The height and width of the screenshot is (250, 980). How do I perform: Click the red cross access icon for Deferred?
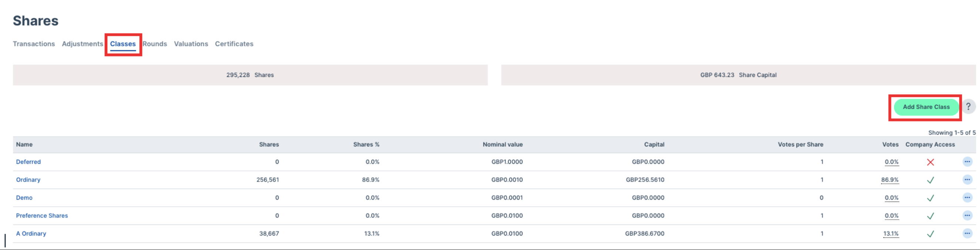pos(930,162)
